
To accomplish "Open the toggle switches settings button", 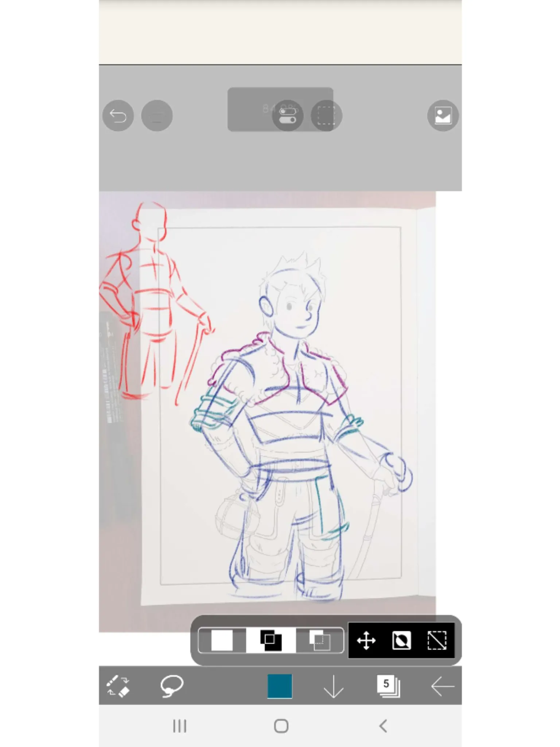I will (x=288, y=116).
